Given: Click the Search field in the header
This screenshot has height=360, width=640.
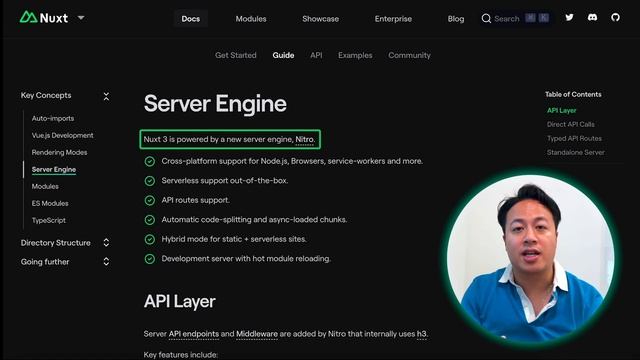Looking at the screenshot, I should [x=516, y=18].
